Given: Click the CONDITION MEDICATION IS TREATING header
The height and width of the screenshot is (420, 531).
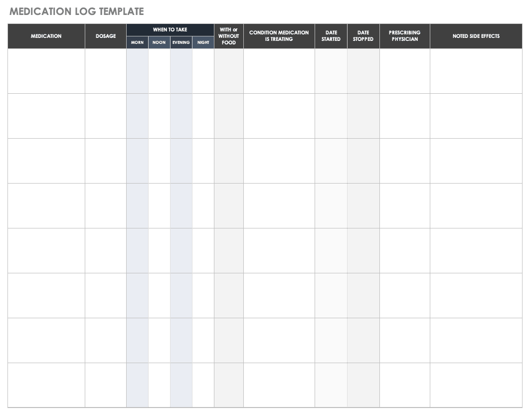Looking at the screenshot, I should [x=279, y=36].
